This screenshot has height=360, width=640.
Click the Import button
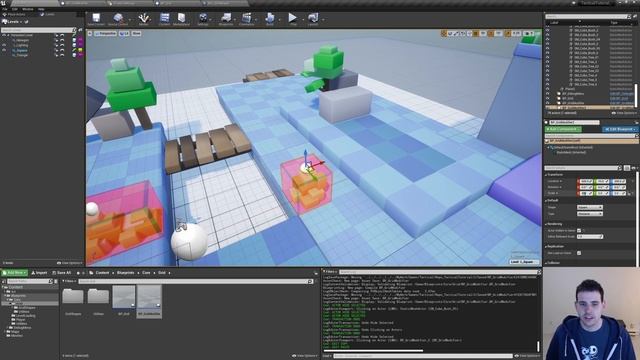pos(40,273)
